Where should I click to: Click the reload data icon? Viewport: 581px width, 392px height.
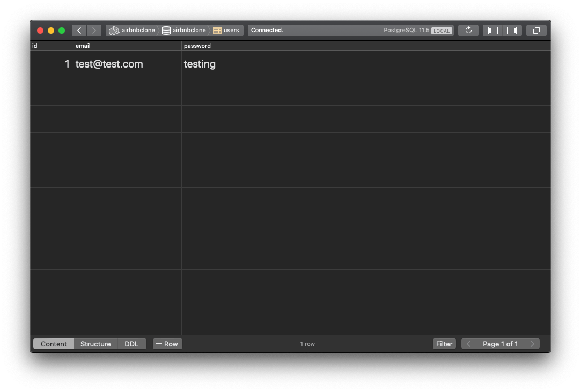[x=468, y=31]
